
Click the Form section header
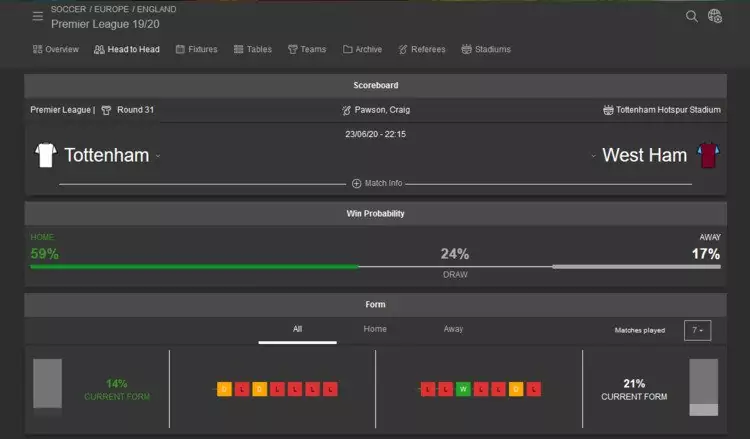[375, 305]
